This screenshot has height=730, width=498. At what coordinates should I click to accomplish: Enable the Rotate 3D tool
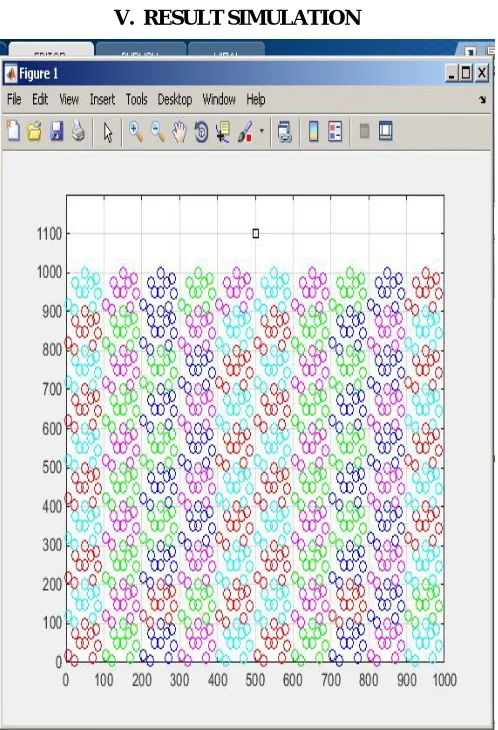[201, 132]
